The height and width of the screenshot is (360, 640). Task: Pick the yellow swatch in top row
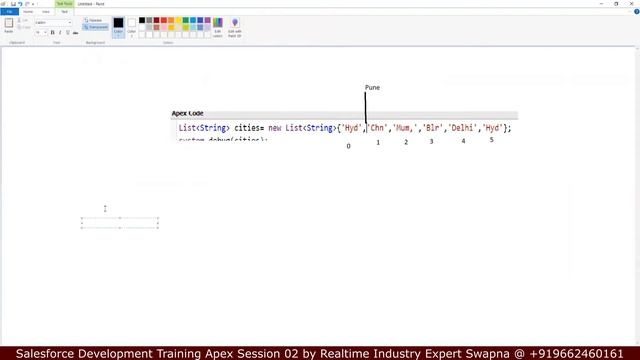tap(178, 20)
